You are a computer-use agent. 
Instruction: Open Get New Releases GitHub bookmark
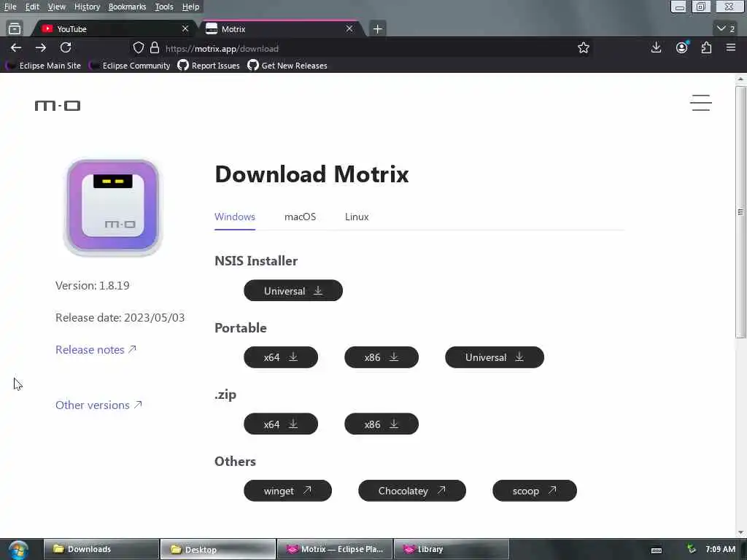tap(287, 66)
